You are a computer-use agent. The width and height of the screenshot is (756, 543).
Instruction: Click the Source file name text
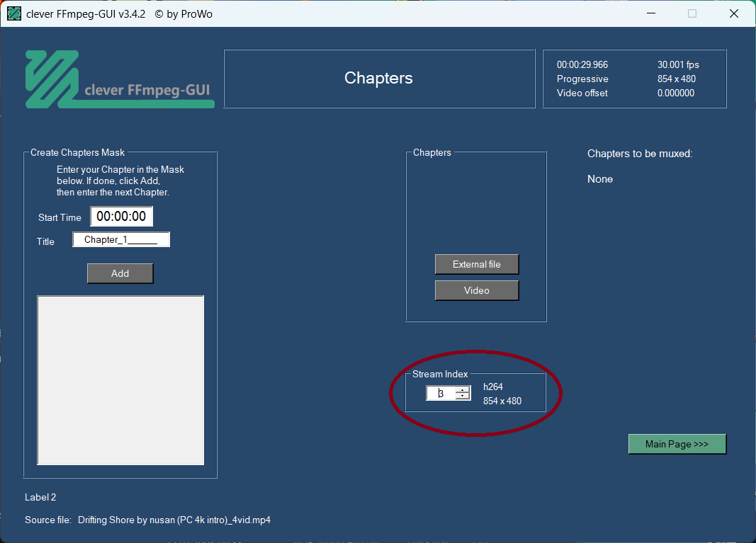[x=174, y=520]
